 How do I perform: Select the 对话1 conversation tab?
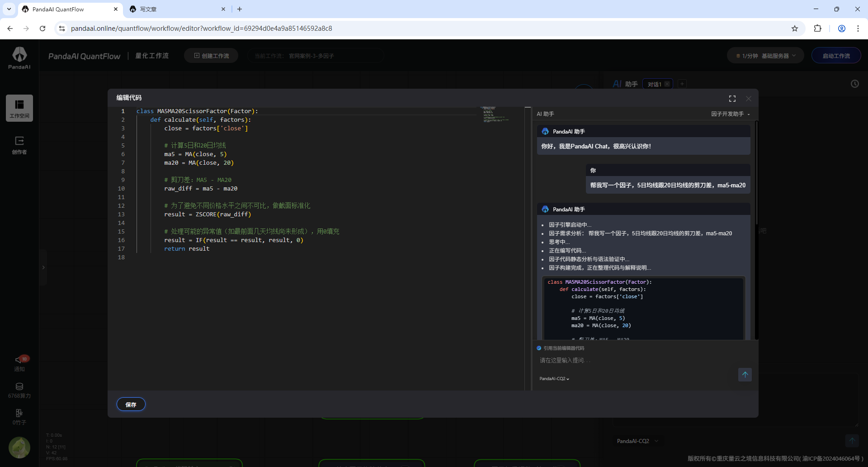point(654,84)
